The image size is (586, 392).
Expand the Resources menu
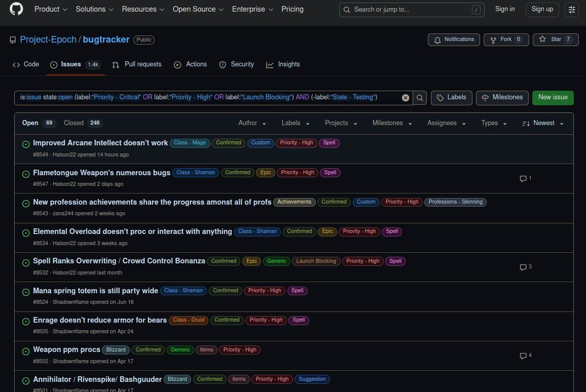click(143, 9)
